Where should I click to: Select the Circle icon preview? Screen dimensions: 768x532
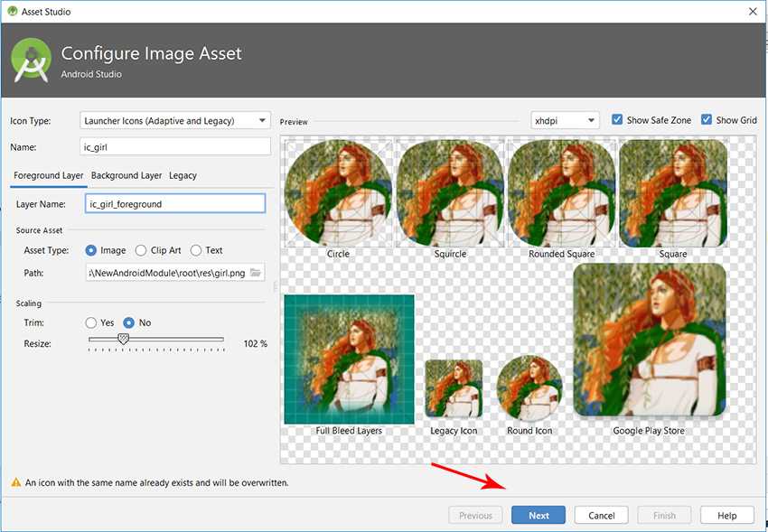click(338, 193)
